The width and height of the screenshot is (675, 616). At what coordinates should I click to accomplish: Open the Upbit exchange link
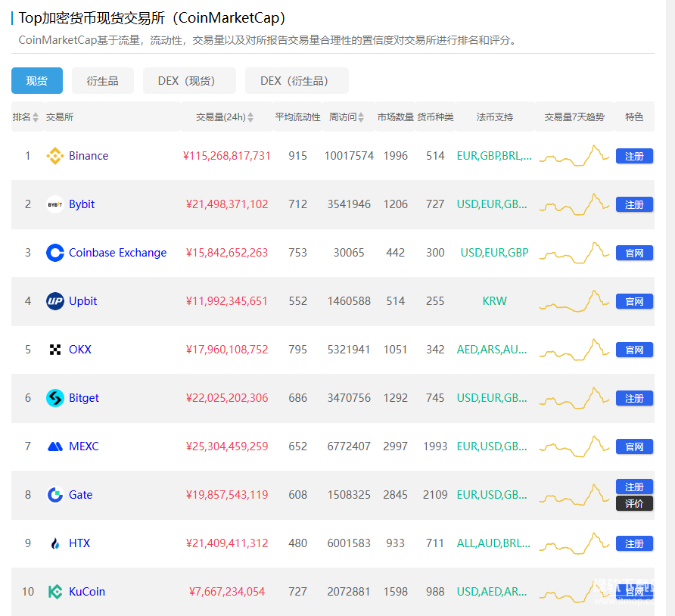point(83,301)
